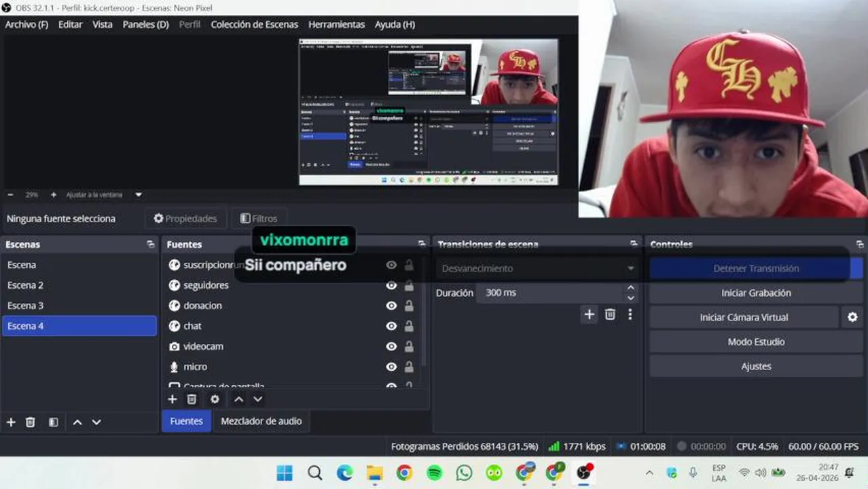
Task: Move the selected source up in Fuentes
Action: coord(238,399)
